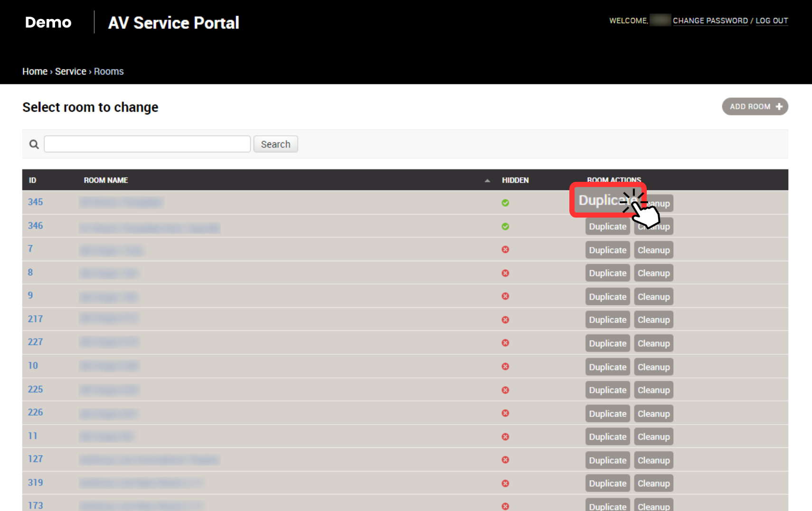Navigate to Home via breadcrumb

pyautogui.click(x=35, y=71)
